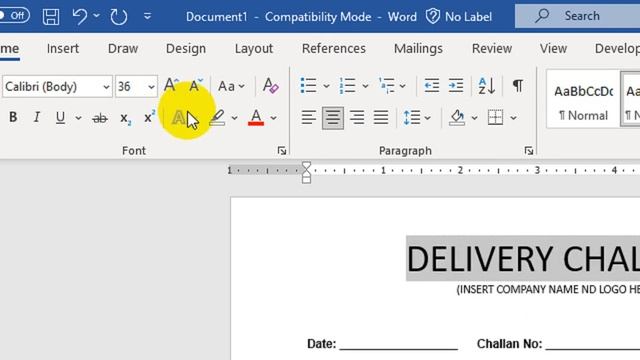Open the Draw tab
This screenshot has height=360, width=640.
point(123,49)
